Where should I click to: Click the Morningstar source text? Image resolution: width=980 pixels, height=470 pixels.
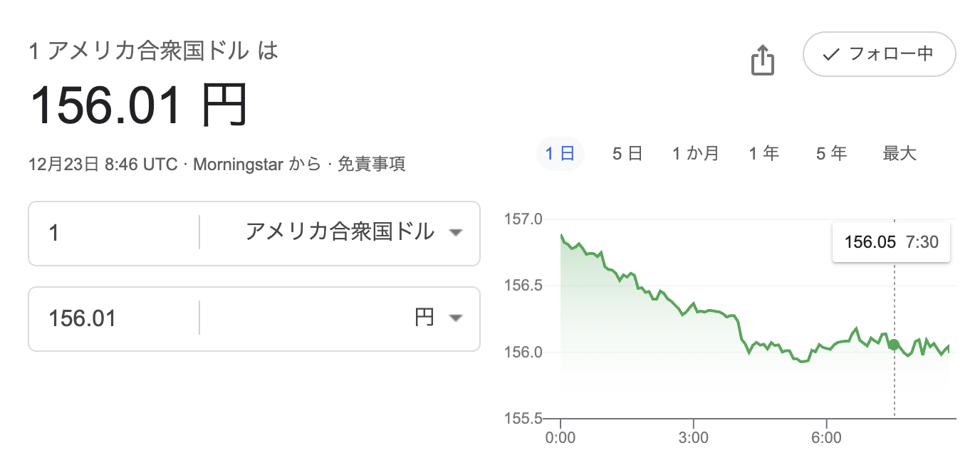(x=239, y=164)
